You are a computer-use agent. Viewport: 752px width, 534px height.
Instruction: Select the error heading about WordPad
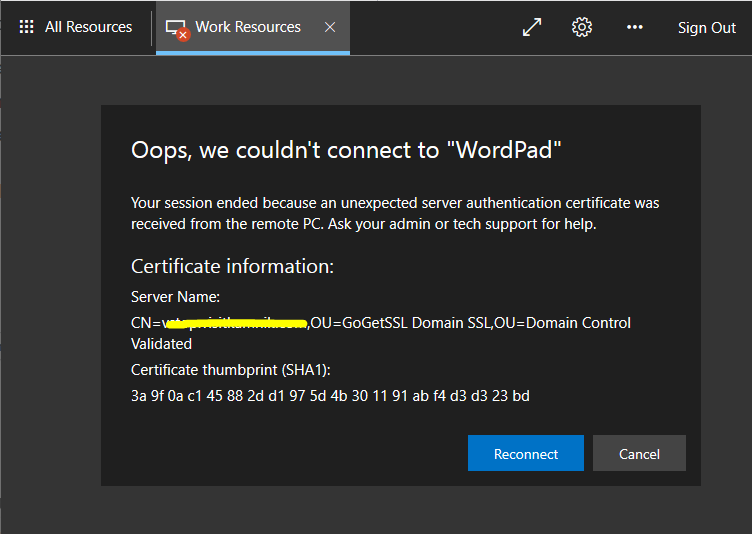click(346, 151)
